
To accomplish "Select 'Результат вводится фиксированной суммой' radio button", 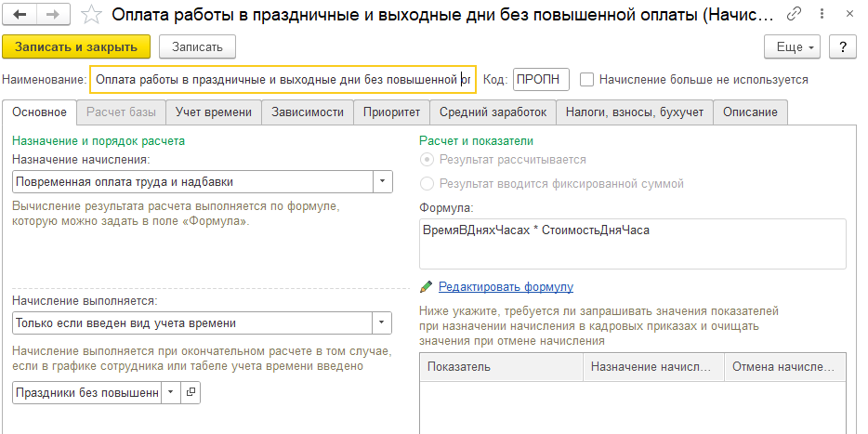I will 427,184.
